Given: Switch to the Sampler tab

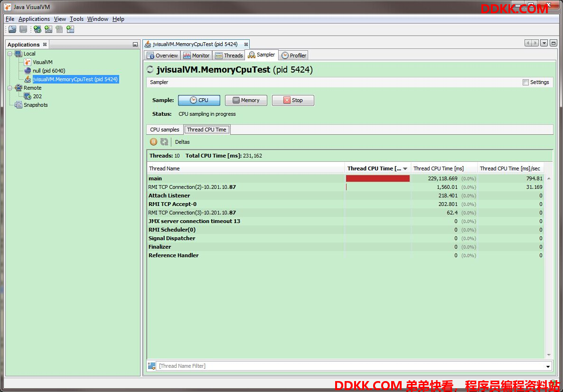Looking at the screenshot, I should (x=262, y=55).
